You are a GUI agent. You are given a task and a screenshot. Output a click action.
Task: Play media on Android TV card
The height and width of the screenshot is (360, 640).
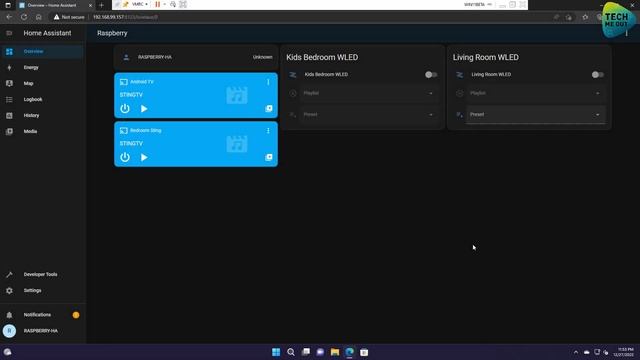point(144,109)
